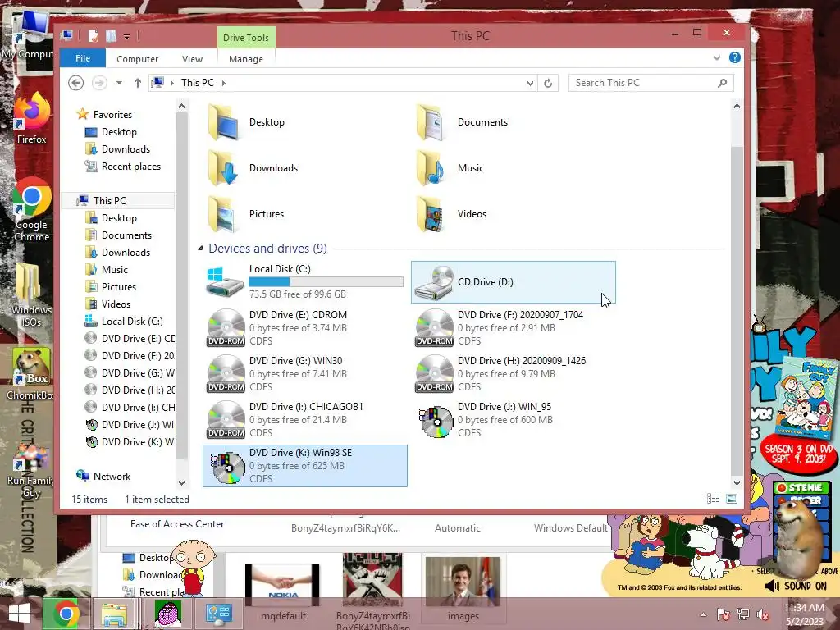Open the File ribbon menu

coord(83,58)
